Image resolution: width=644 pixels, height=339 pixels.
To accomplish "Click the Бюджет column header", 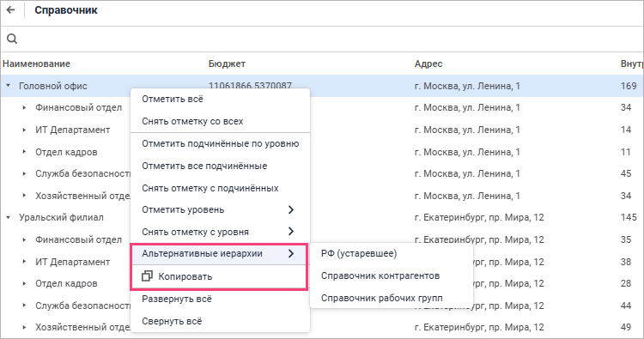I will [x=228, y=64].
